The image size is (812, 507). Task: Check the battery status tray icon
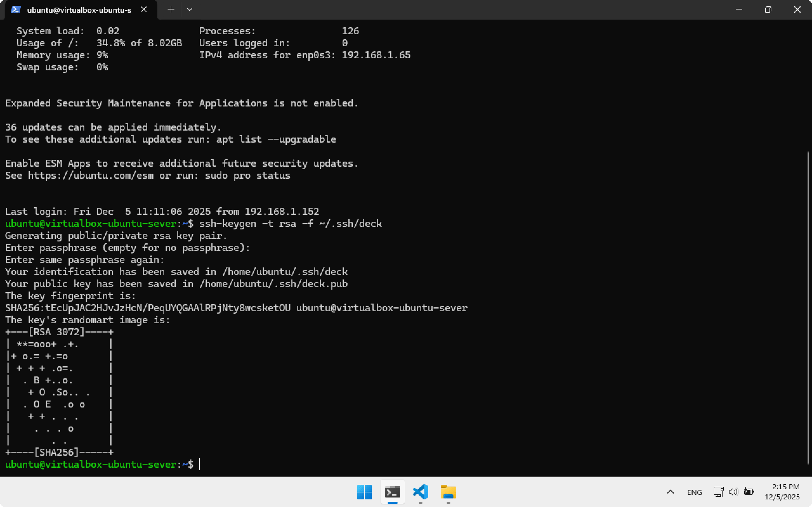click(x=749, y=491)
